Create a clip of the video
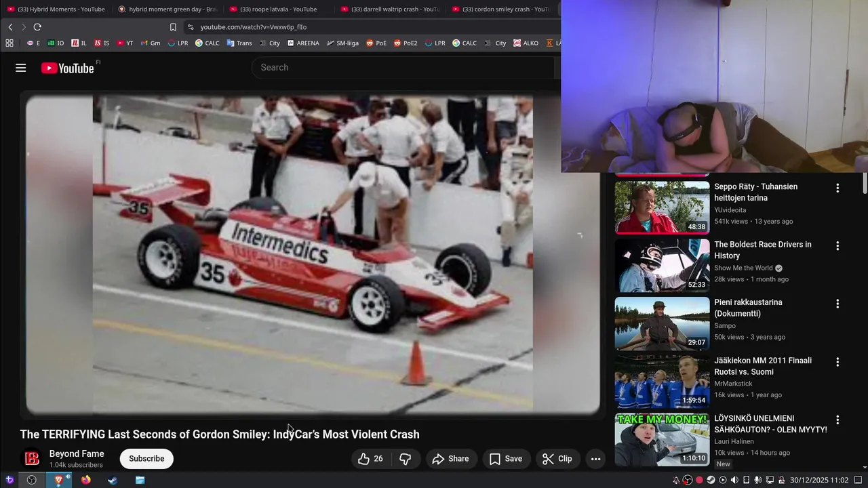 (x=557, y=459)
